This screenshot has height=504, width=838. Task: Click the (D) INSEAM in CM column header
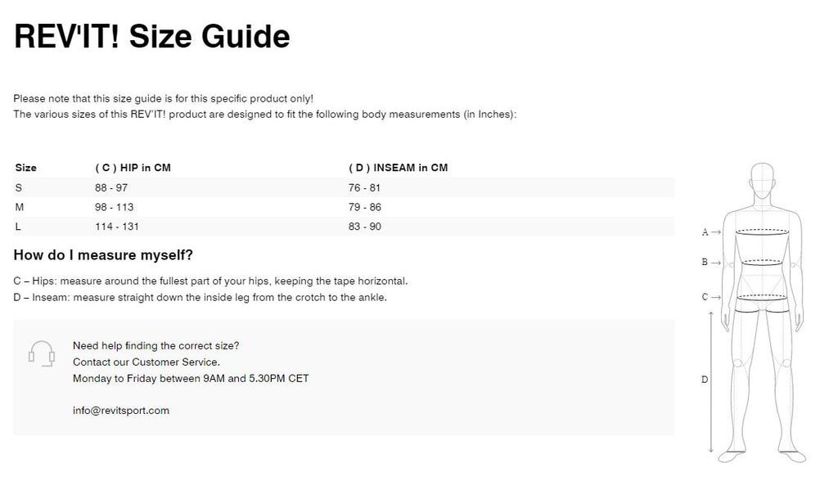point(399,168)
